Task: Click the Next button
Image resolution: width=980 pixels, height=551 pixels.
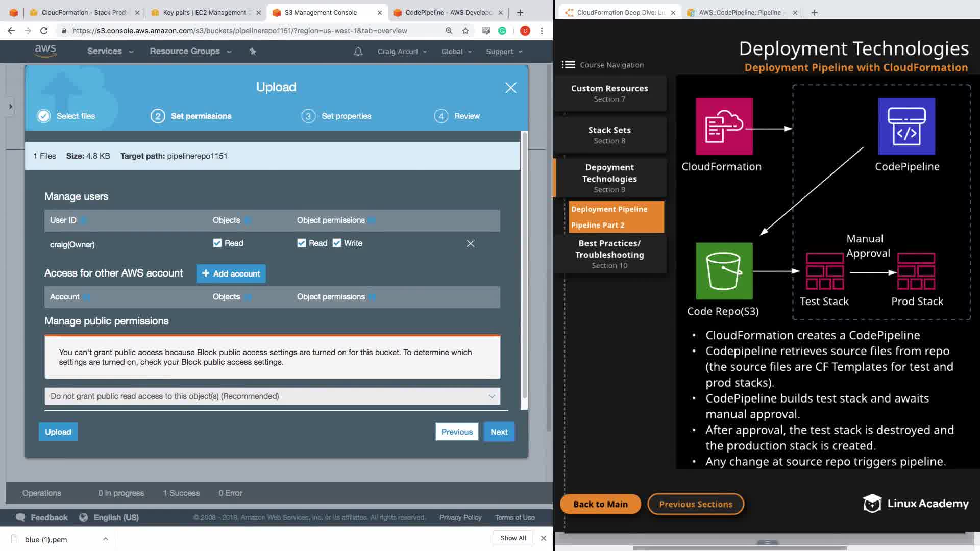Action: click(x=499, y=432)
